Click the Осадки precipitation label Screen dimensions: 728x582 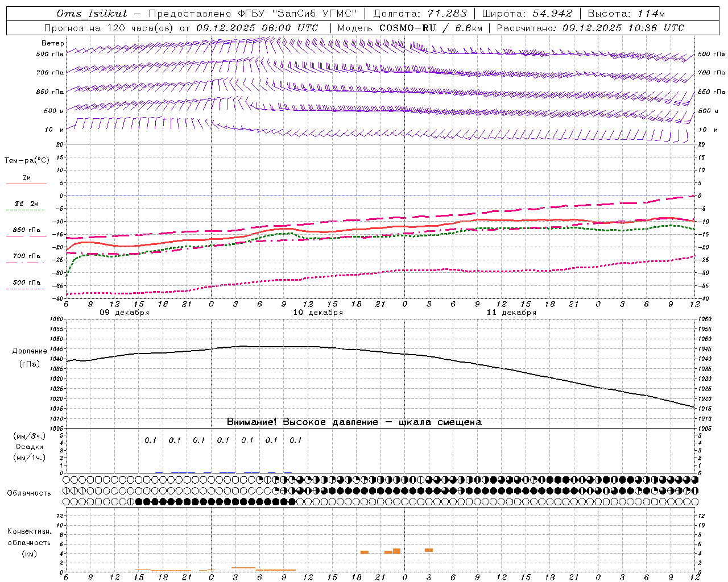click(x=30, y=447)
